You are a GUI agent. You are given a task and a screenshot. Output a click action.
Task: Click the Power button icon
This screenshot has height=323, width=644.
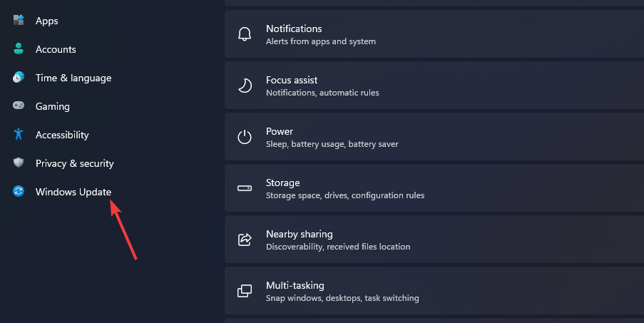(245, 137)
